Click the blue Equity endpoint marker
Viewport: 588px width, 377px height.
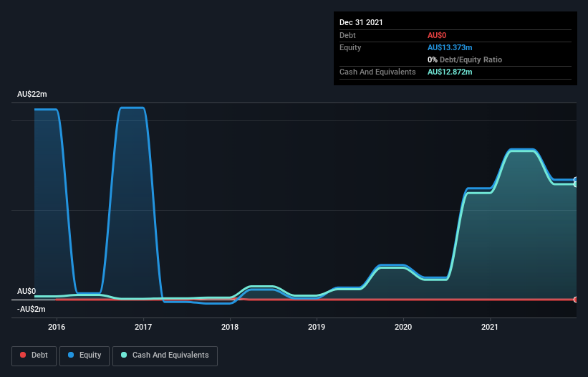[x=576, y=180]
